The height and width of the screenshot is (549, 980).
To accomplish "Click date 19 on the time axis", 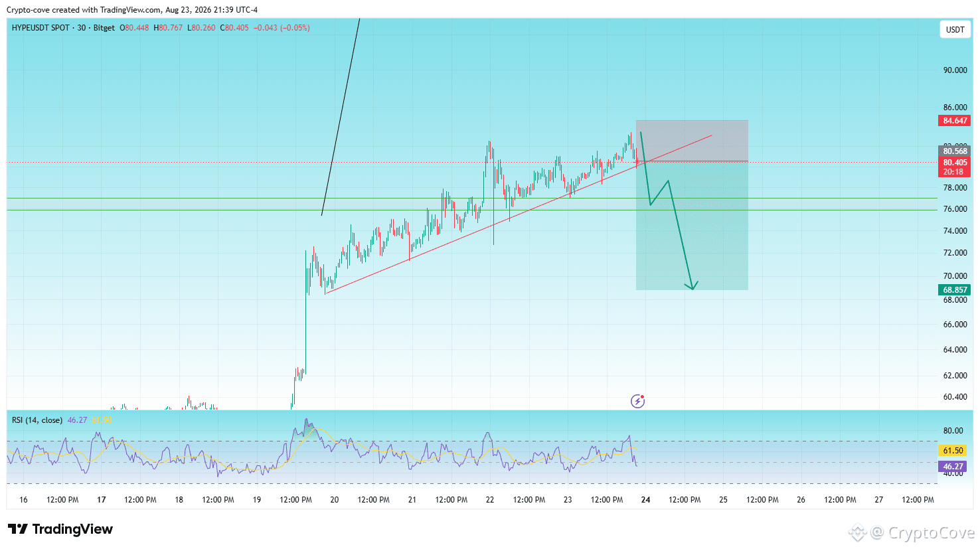I will pyautogui.click(x=257, y=500).
